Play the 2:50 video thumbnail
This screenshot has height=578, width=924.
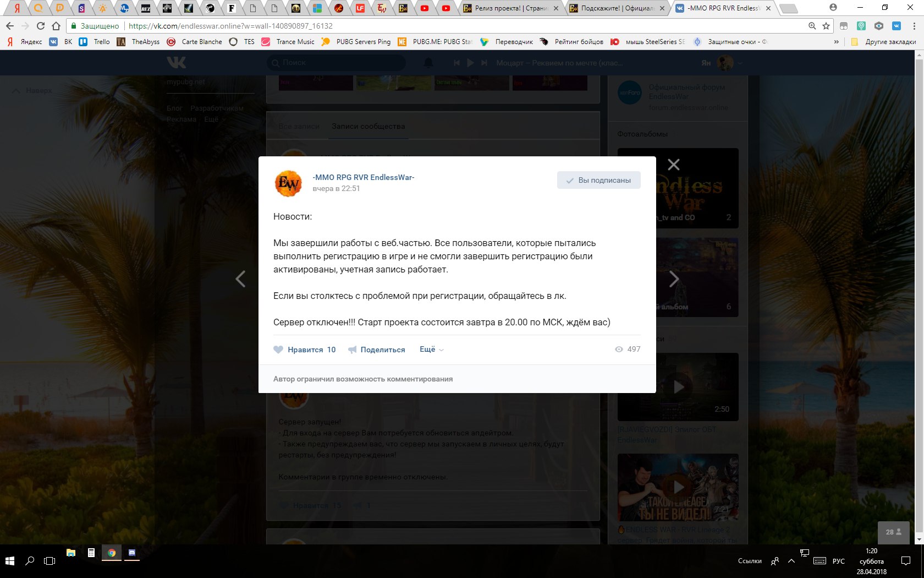point(678,386)
